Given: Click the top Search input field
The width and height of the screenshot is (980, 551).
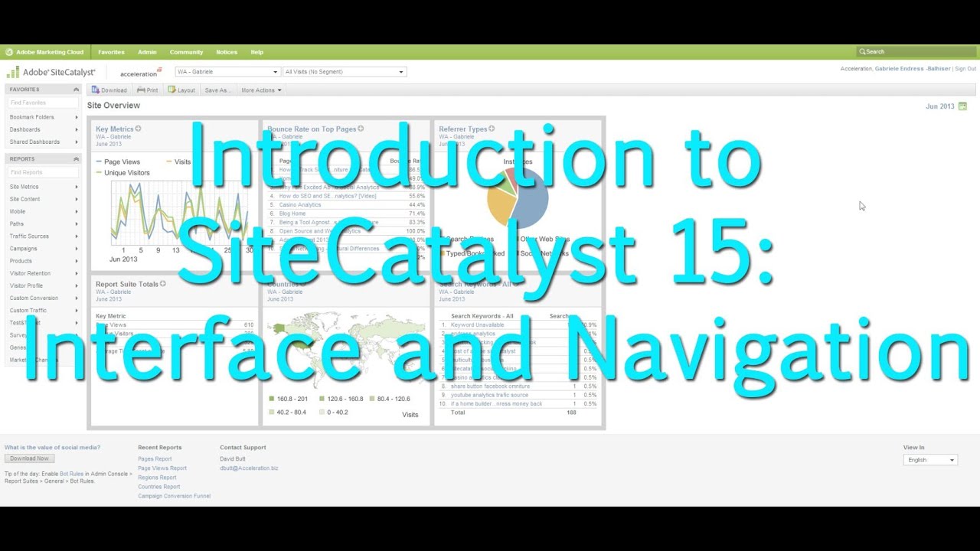Looking at the screenshot, I should pyautogui.click(x=916, y=52).
